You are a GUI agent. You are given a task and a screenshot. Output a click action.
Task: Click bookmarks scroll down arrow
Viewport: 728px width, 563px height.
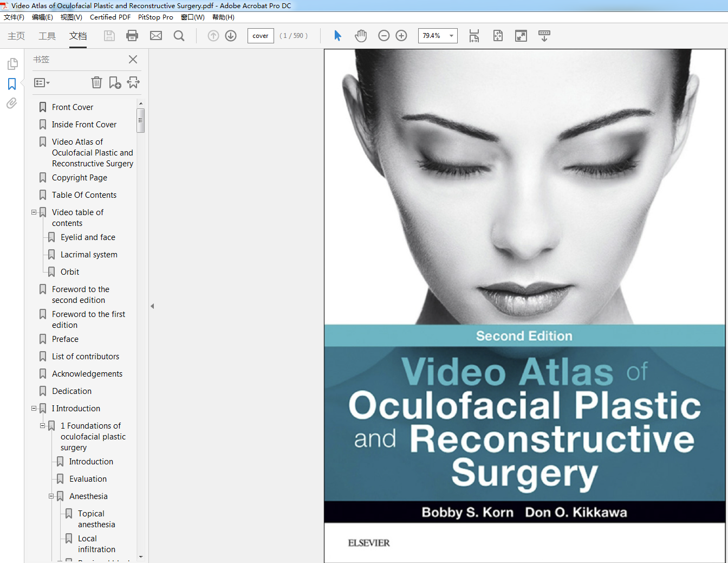click(141, 557)
